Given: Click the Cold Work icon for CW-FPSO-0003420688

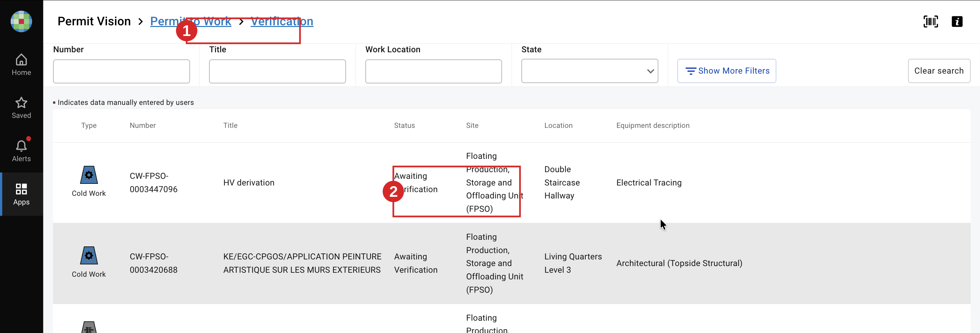Looking at the screenshot, I should 89,256.
